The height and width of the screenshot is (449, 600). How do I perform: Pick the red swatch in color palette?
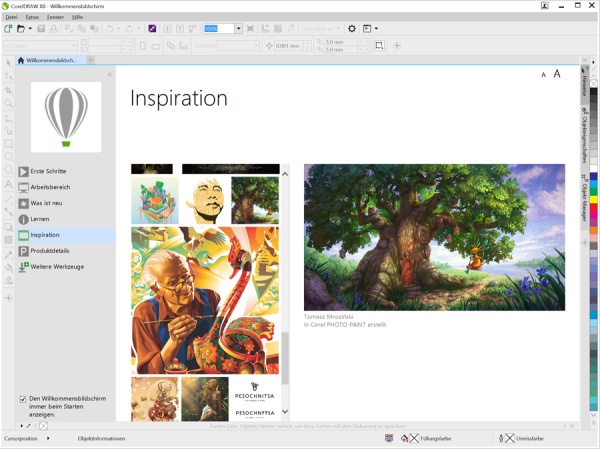[593, 207]
